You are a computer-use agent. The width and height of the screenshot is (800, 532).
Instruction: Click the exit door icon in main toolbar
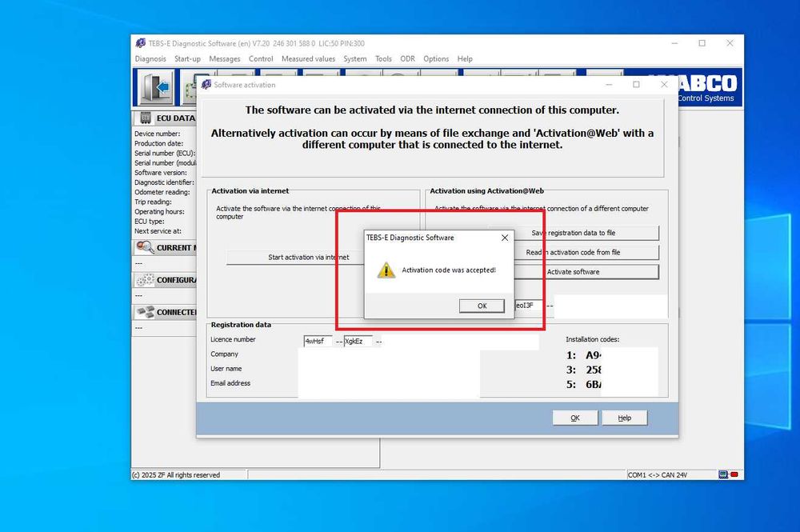click(x=154, y=88)
